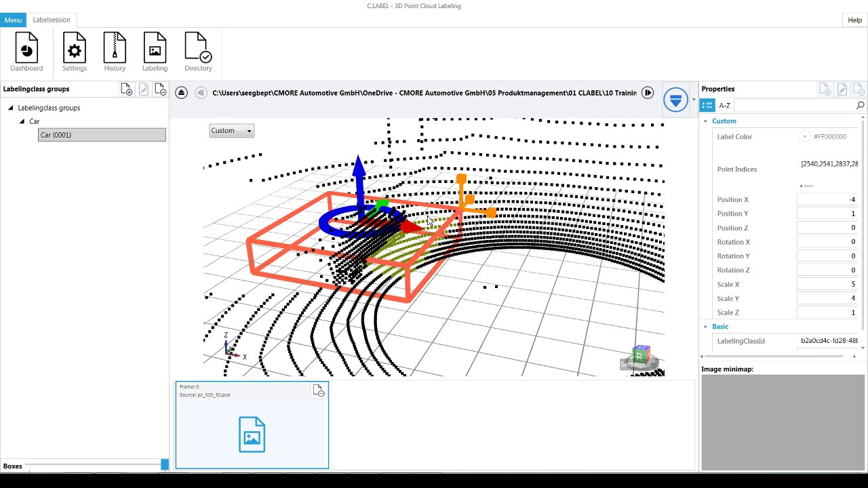Click the green Y-axis gizmo handle

[x=382, y=203]
